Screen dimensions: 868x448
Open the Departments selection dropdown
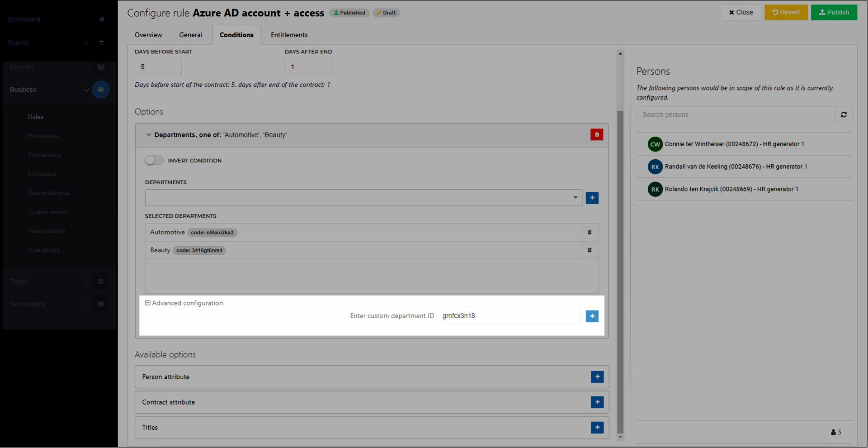(x=575, y=197)
